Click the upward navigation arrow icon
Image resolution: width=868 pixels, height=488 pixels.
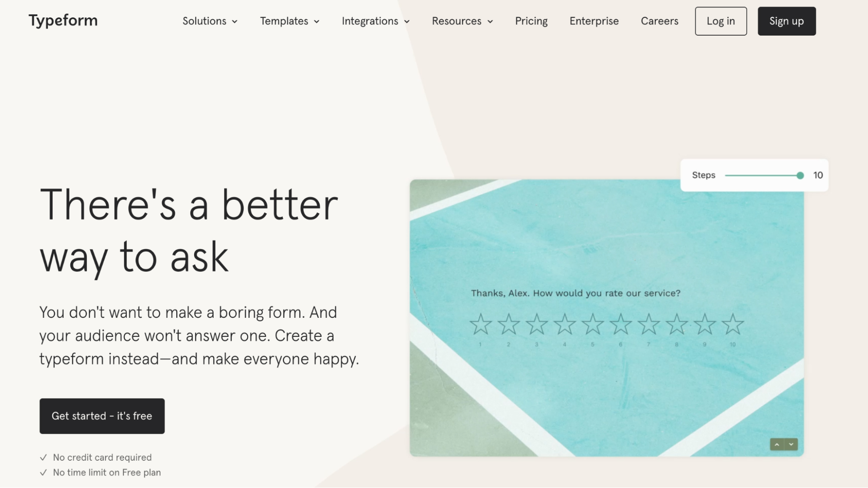pos(777,445)
